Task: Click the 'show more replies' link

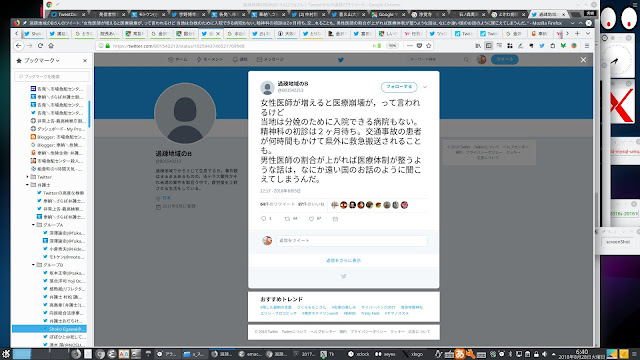Action: 343,260
